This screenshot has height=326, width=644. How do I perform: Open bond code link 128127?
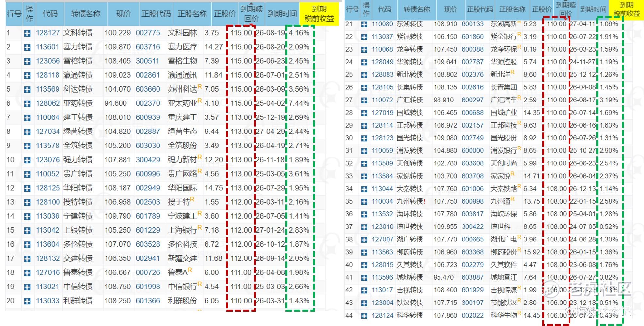coord(48,33)
